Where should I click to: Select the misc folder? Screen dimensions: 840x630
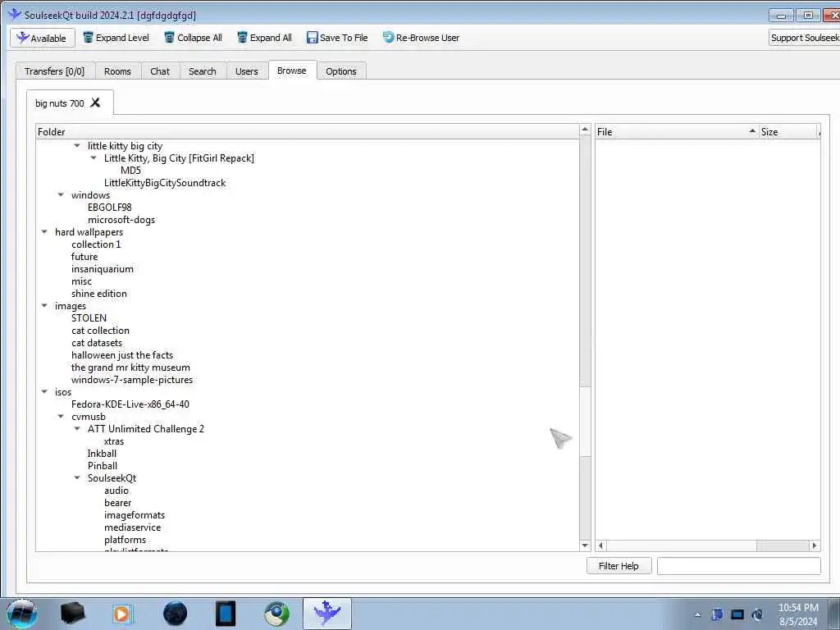click(x=81, y=281)
